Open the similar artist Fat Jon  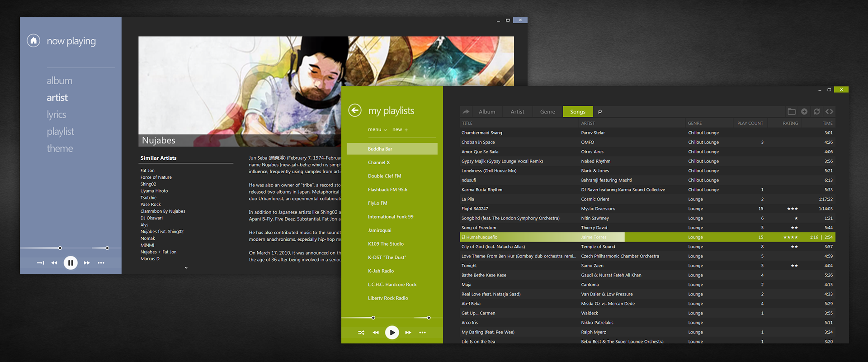click(147, 171)
